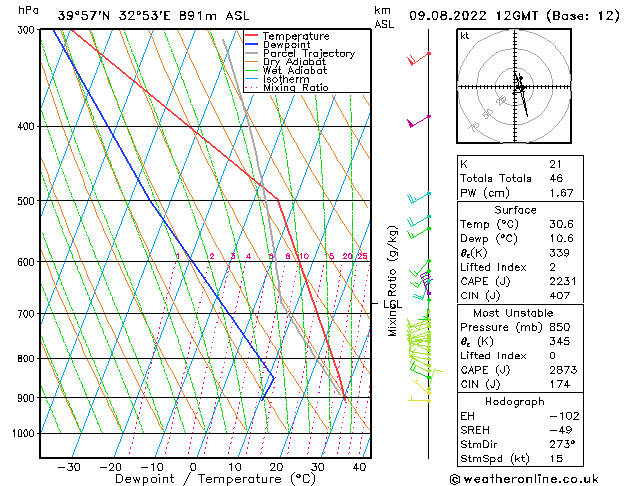Viewport: 629px width, 486px height.
Task: Click the Isotherm legend entry
Action: point(277,79)
